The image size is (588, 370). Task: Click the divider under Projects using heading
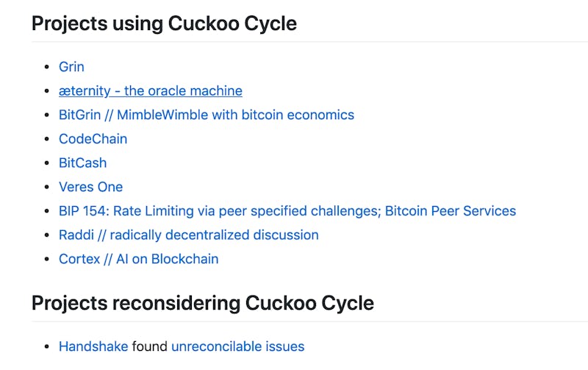[309, 42]
